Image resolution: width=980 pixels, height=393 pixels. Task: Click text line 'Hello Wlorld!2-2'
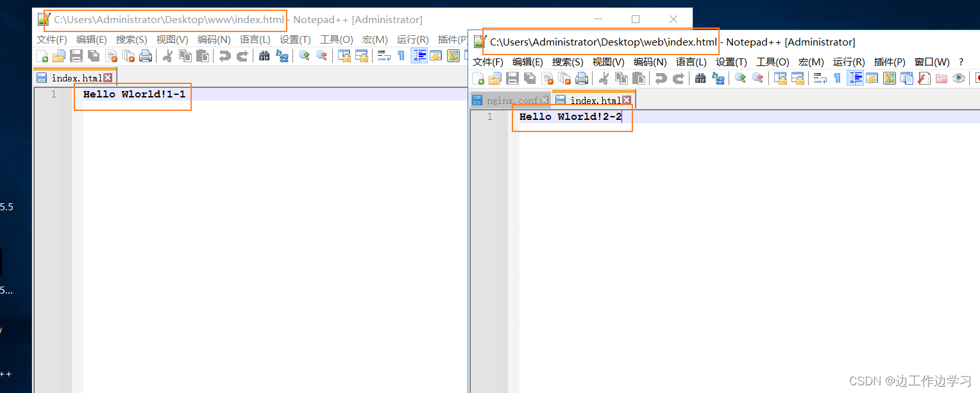[x=570, y=117]
